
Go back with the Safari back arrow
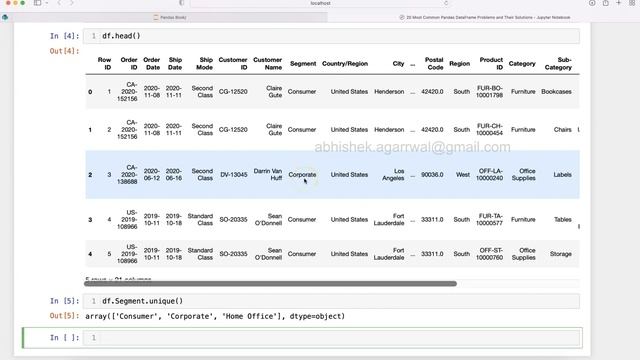(x=60, y=3)
